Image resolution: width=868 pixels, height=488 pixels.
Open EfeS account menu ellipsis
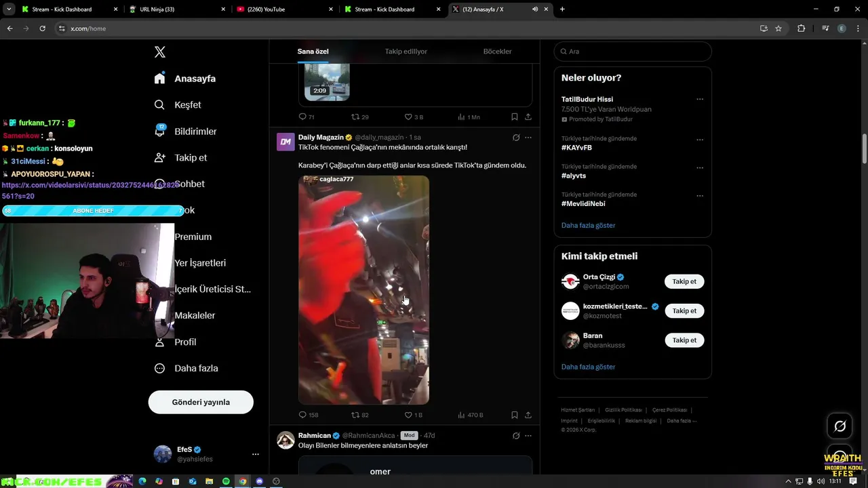pyautogui.click(x=256, y=454)
